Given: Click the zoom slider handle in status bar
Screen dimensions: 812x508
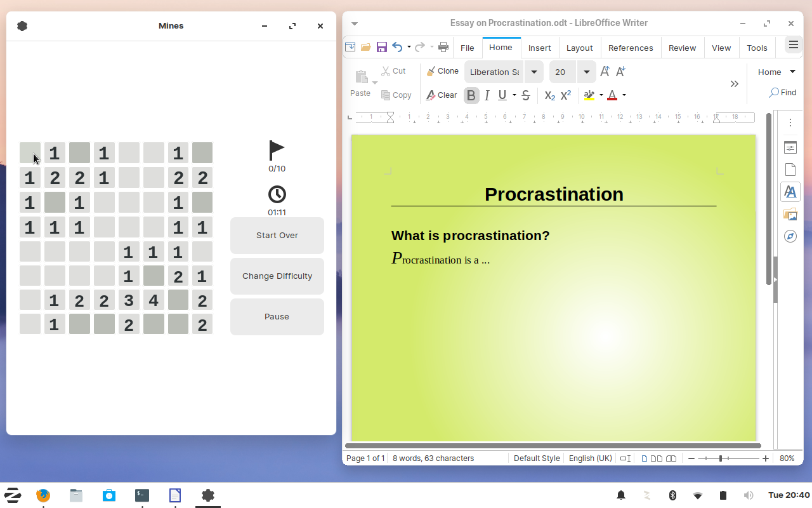Looking at the screenshot, I should click(721, 458).
